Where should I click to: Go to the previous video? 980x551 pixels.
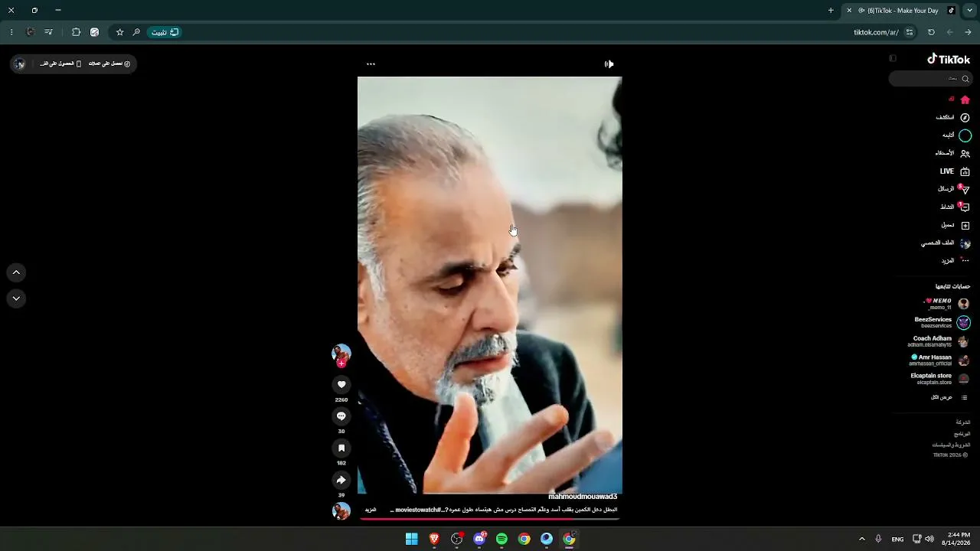(16, 272)
